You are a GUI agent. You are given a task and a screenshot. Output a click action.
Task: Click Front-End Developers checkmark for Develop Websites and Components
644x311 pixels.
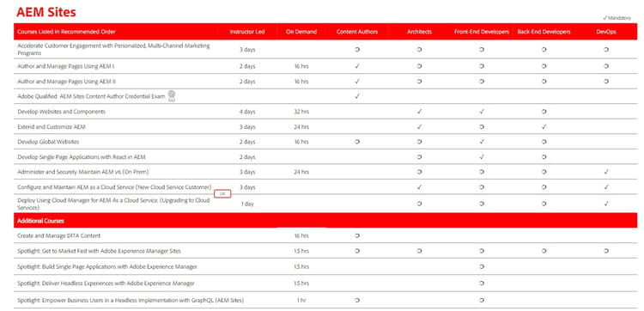click(x=482, y=112)
